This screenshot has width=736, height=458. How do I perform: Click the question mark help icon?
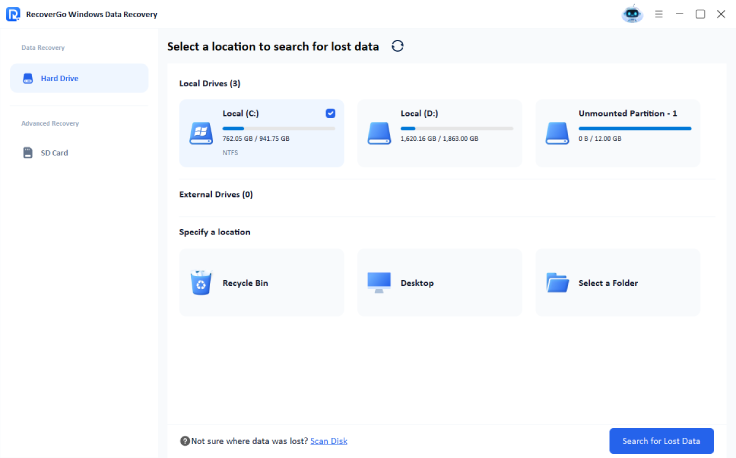(x=185, y=441)
